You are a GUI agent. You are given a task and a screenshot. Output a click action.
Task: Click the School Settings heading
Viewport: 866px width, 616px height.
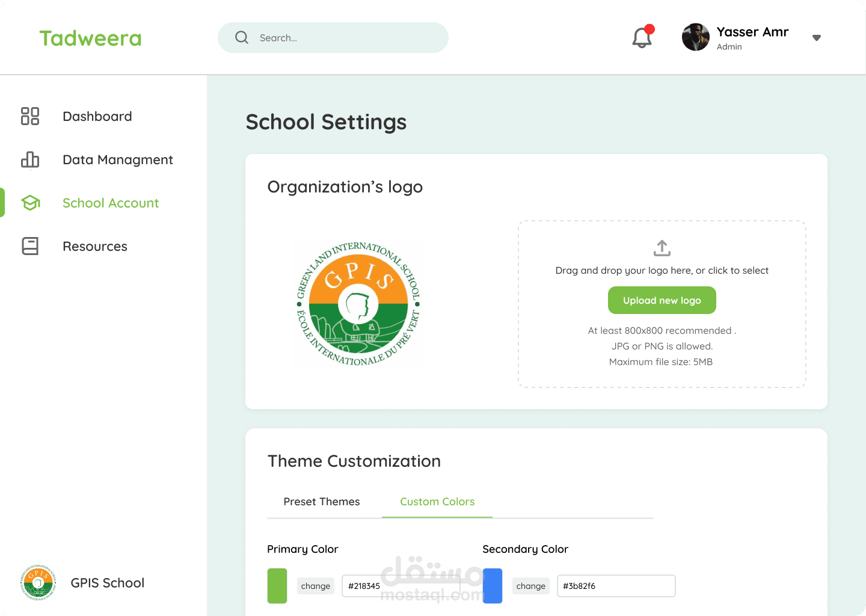click(327, 122)
